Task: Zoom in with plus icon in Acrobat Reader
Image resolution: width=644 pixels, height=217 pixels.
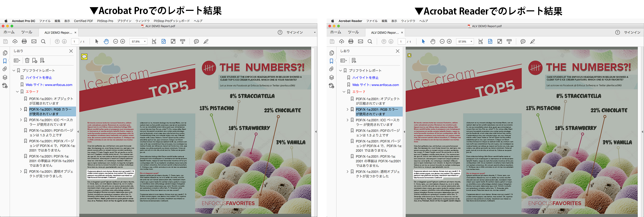Action: 449,41
